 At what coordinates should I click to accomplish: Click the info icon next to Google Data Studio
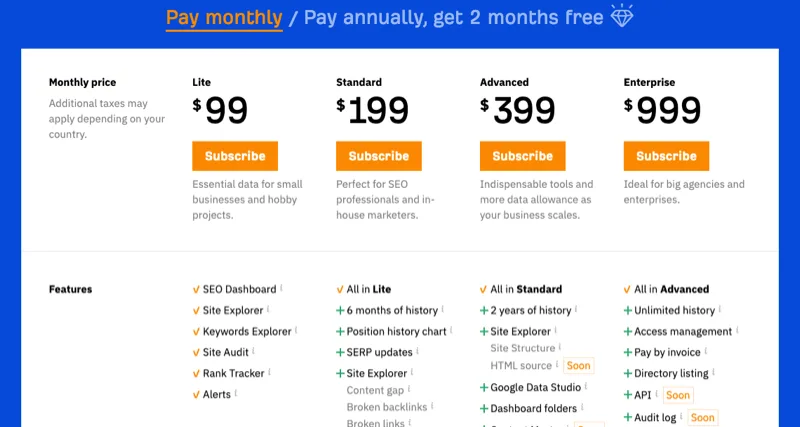click(584, 386)
